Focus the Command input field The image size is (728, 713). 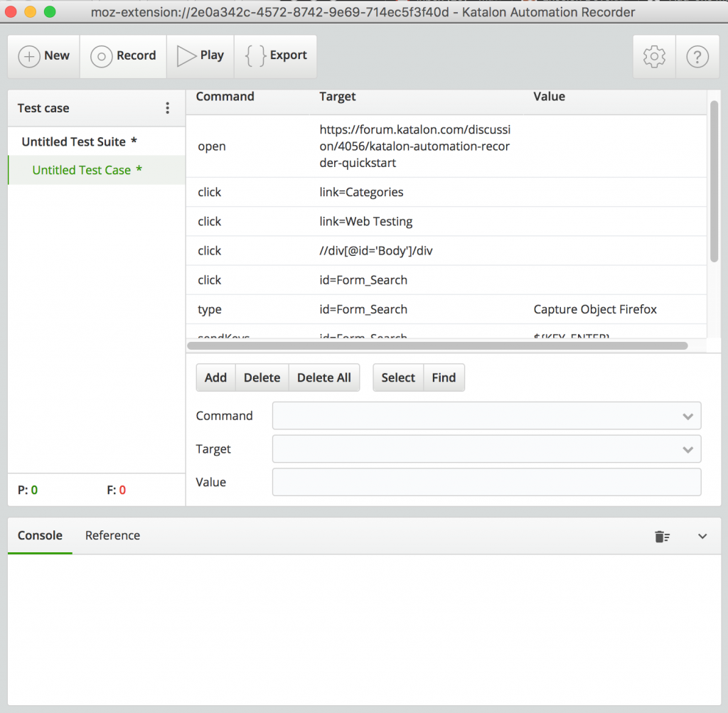(486, 416)
